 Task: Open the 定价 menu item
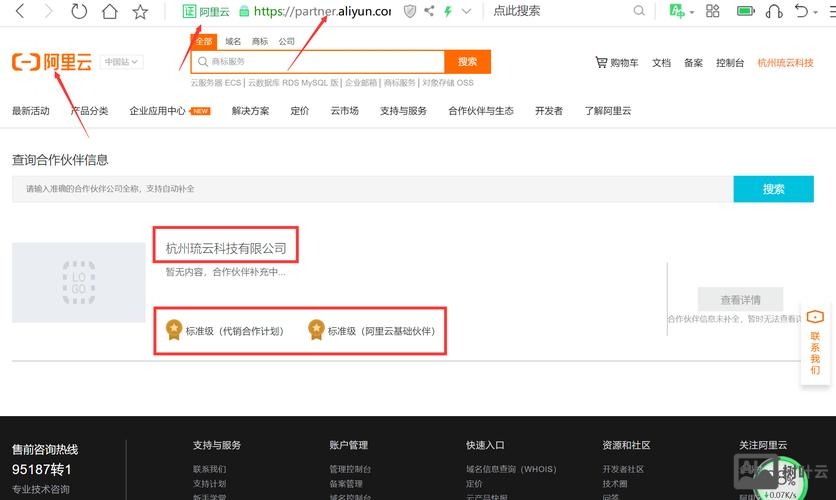coord(300,111)
